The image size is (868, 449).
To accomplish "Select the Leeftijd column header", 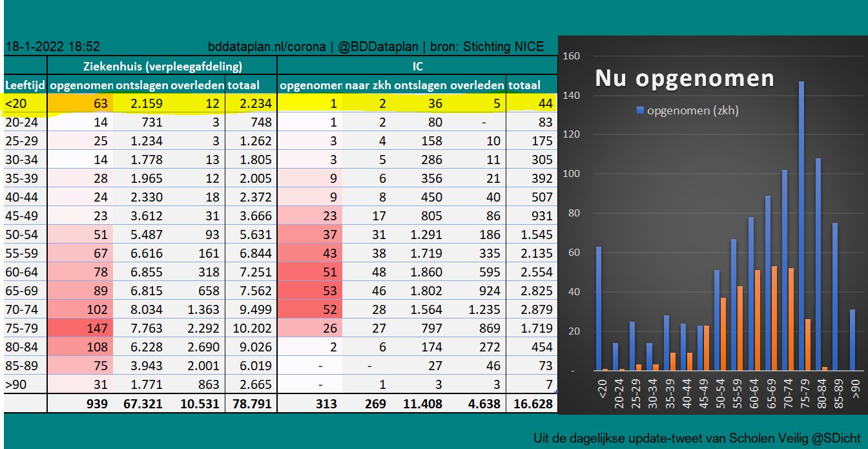I will tap(25, 85).
